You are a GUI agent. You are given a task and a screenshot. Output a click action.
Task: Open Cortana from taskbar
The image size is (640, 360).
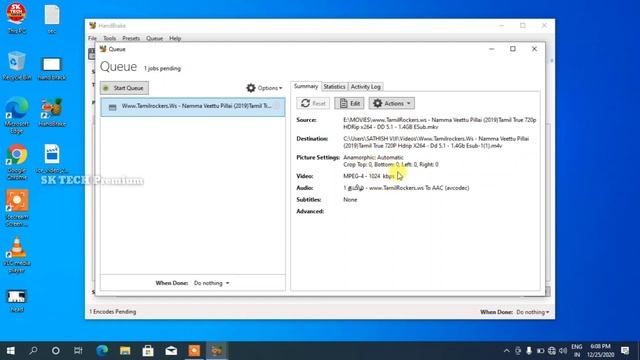pos(56,351)
